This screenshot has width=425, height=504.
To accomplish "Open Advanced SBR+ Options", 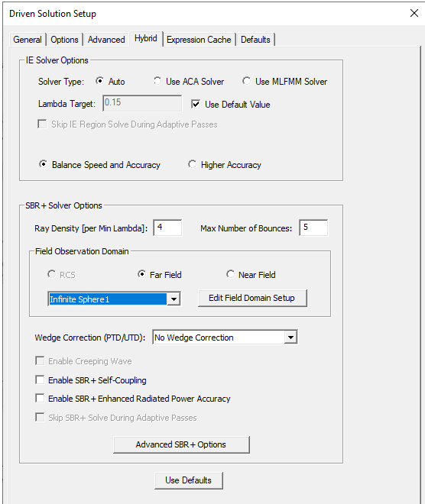I will coord(181,445).
